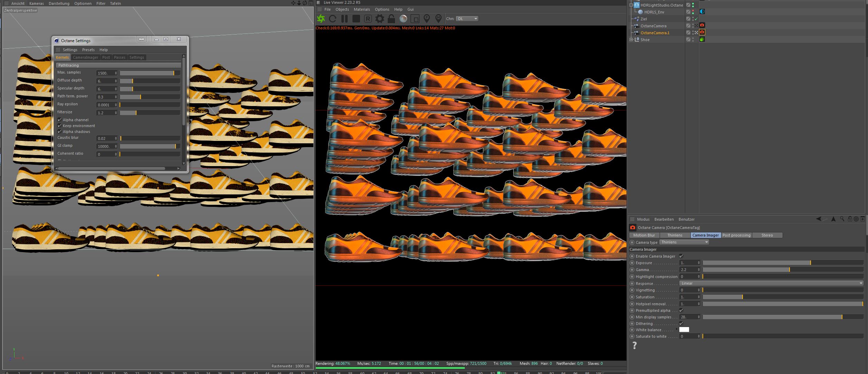Image resolution: width=868 pixels, height=374 pixels.
Task: Open Octane settings via the gear icon
Action: [380, 19]
